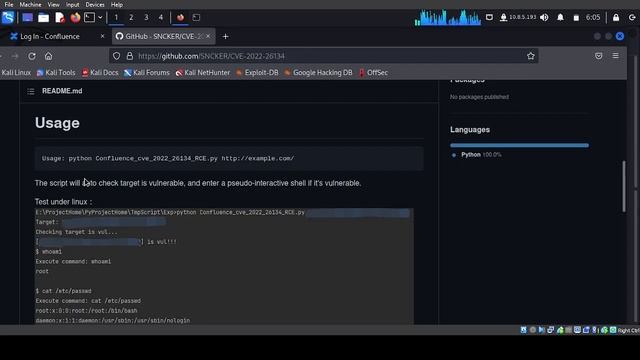The height and width of the screenshot is (360, 640).
Task: Click the README.md file label
Action: pos(62,91)
